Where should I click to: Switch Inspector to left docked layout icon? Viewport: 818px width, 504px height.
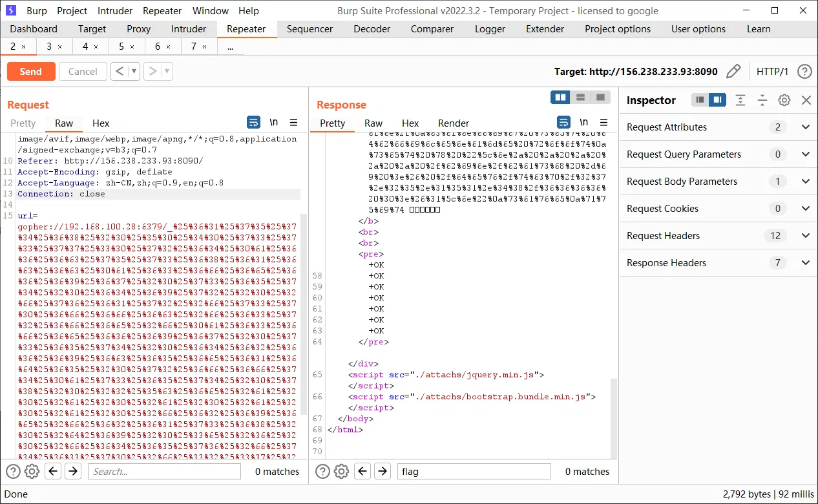coord(700,100)
